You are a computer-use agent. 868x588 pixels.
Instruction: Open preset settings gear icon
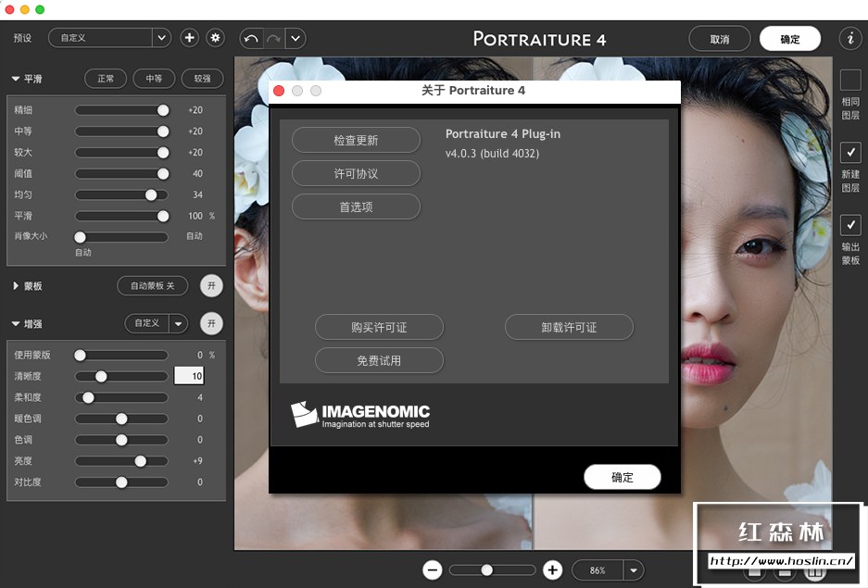(215, 38)
